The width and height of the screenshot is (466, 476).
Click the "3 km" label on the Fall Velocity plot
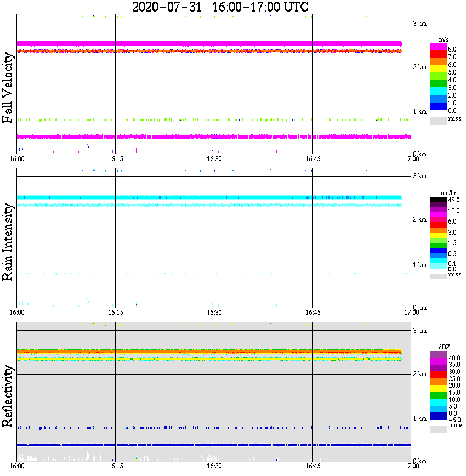(420, 24)
